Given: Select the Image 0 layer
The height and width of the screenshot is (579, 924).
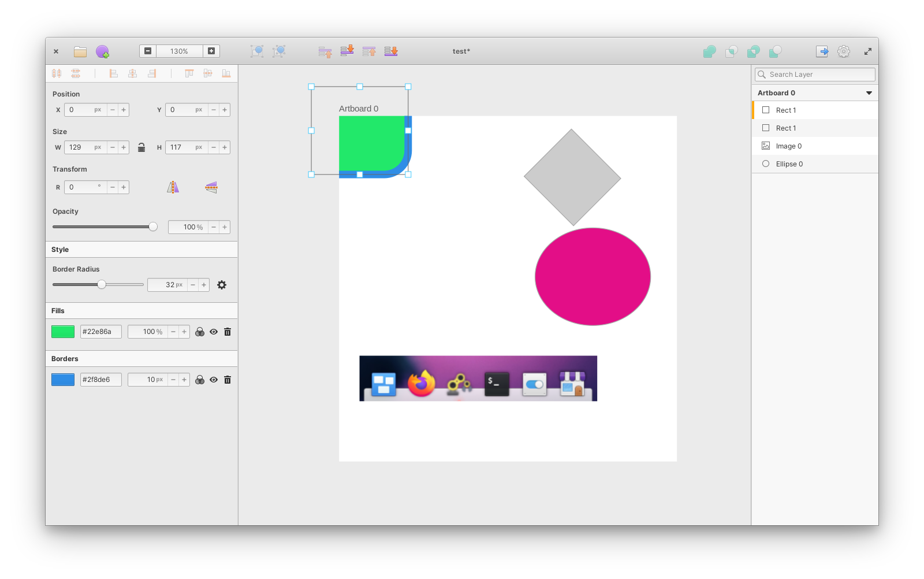Looking at the screenshot, I should 815,146.
